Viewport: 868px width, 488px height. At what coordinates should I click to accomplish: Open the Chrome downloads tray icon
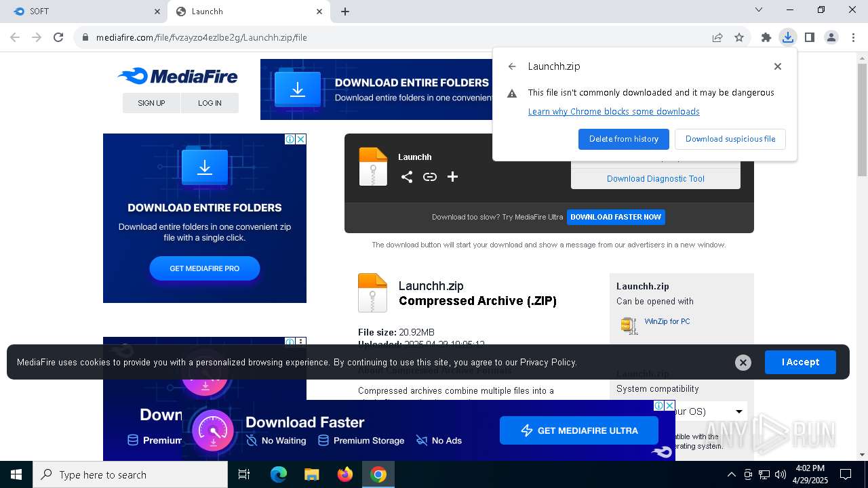(x=787, y=37)
